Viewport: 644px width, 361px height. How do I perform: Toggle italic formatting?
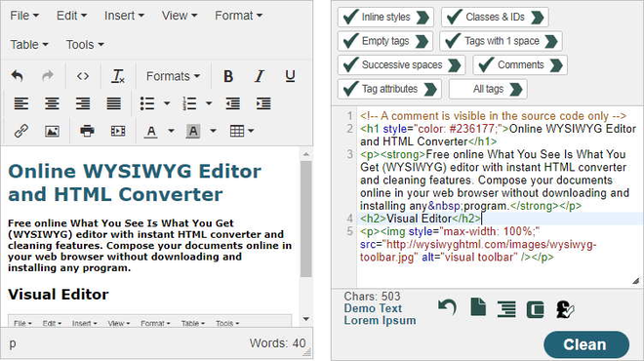coord(260,76)
